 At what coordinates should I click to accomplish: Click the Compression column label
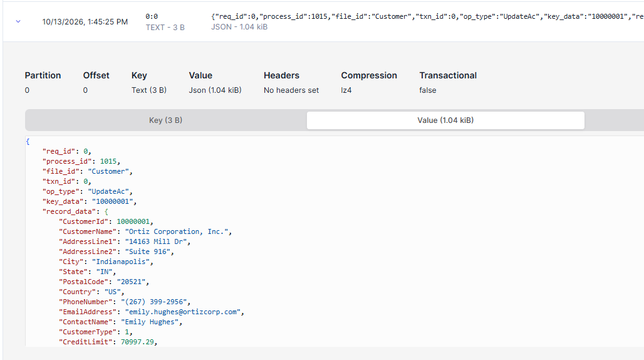pyautogui.click(x=369, y=76)
